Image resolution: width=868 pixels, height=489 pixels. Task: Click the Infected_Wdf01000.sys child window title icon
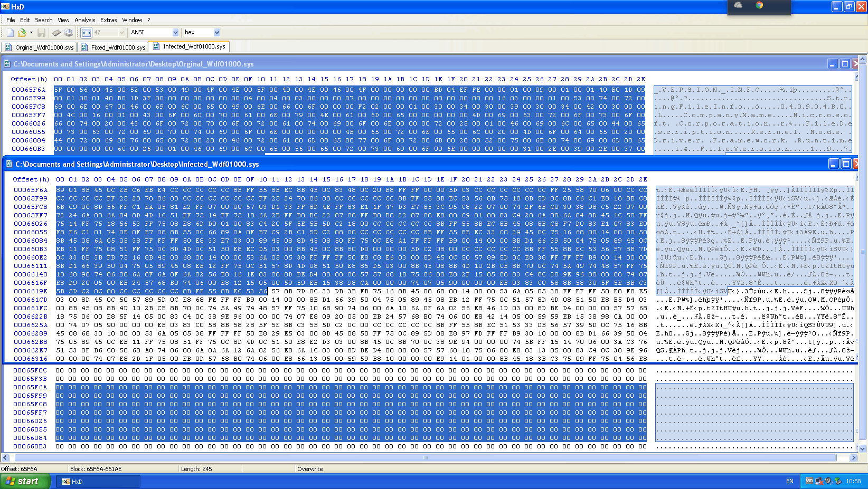9,164
